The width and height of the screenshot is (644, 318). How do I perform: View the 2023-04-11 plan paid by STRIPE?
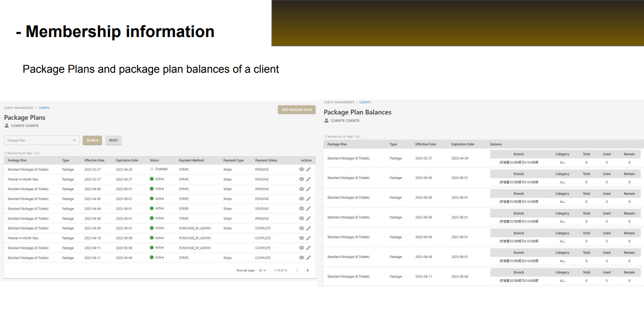pos(301,257)
